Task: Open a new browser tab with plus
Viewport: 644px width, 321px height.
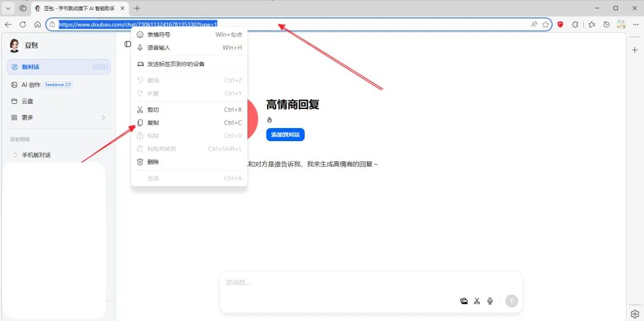Action: 137,8
